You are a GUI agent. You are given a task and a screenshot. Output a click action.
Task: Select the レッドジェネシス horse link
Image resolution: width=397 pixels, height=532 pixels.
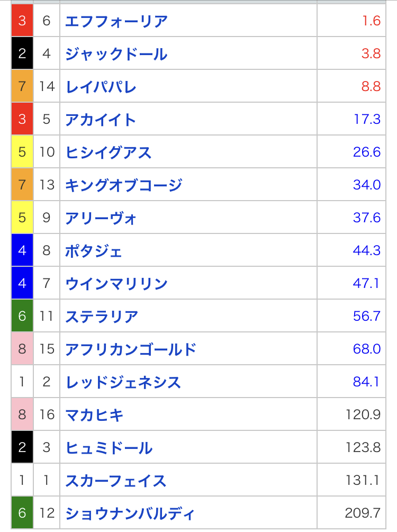(x=123, y=382)
